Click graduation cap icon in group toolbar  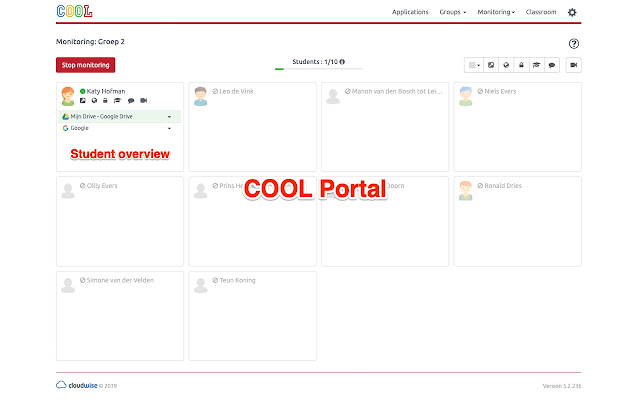point(536,65)
